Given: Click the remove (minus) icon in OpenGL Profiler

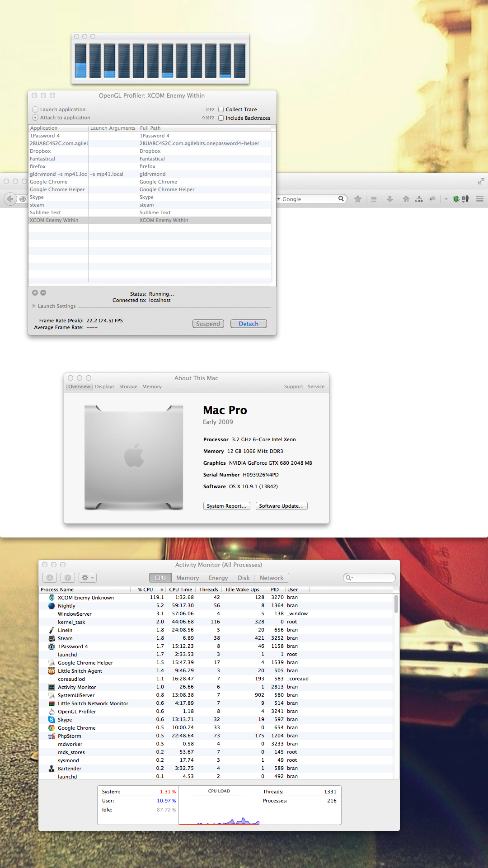Looking at the screenshot, I should click(43, 293).
